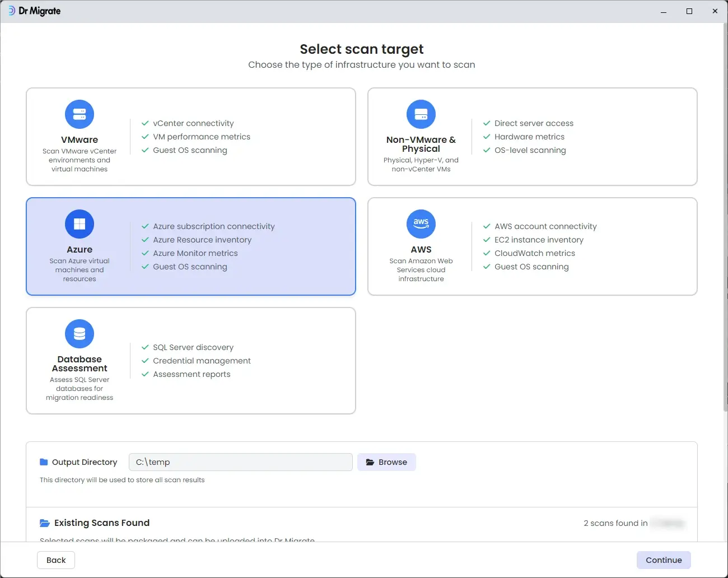
Task: Click the '2 scans found in' text
Action: click(x=615, y=523)
